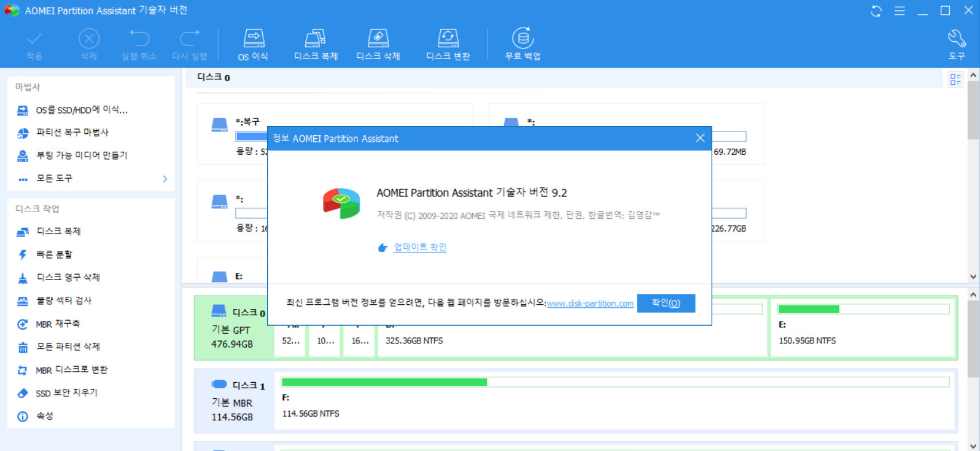Click the refresh icon in title bar
This screenshot has height=451, width=980.
coord(876,11)
